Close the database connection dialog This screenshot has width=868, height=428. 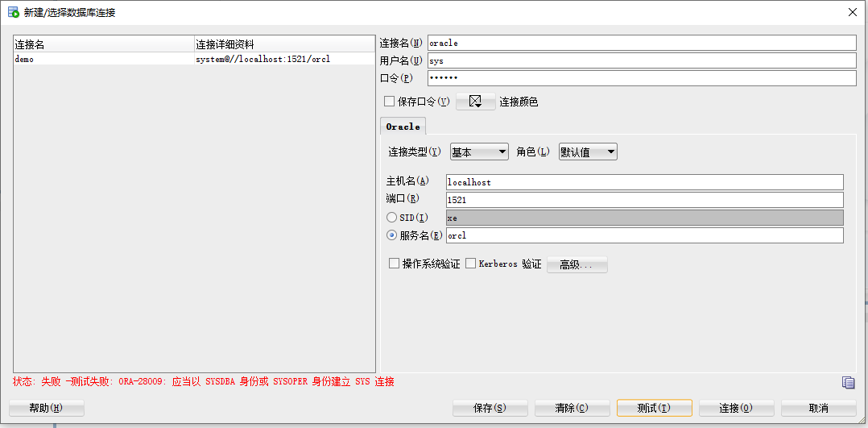[x=853, y=12]
